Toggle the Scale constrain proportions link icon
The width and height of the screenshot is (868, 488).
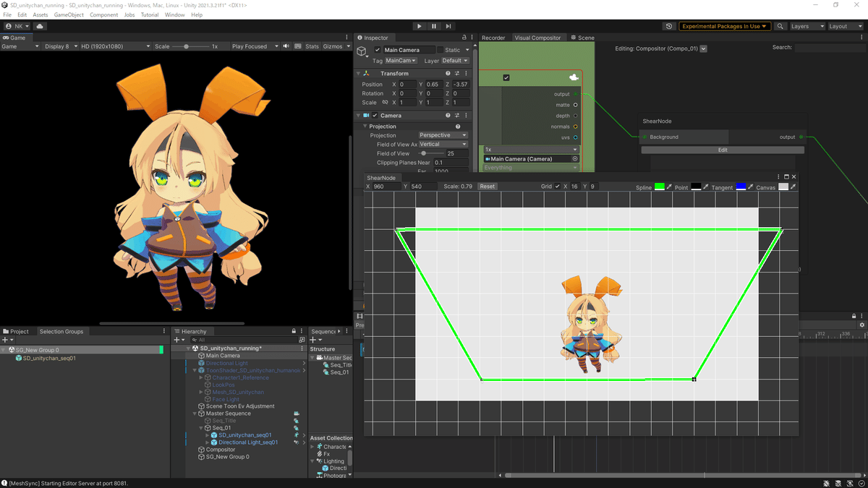[385, 103]
